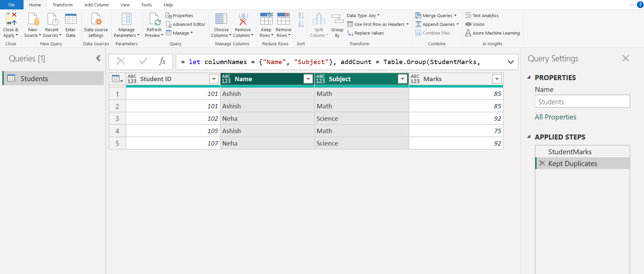Image resolution: width=644 pixels, height=274 pixels.
Task: Switch to the Transform tab
Action: point(62,5)
